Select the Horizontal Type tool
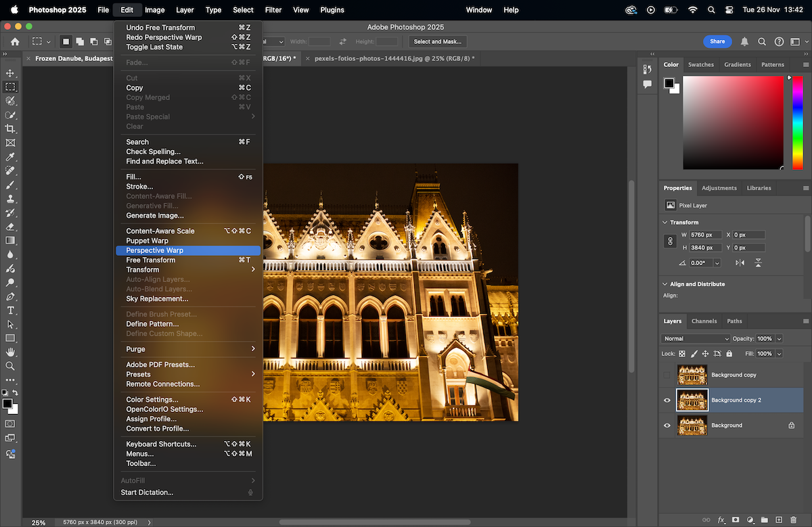This screenshot has height=527, width=812. pyautogui.click(x=10, y=310)
